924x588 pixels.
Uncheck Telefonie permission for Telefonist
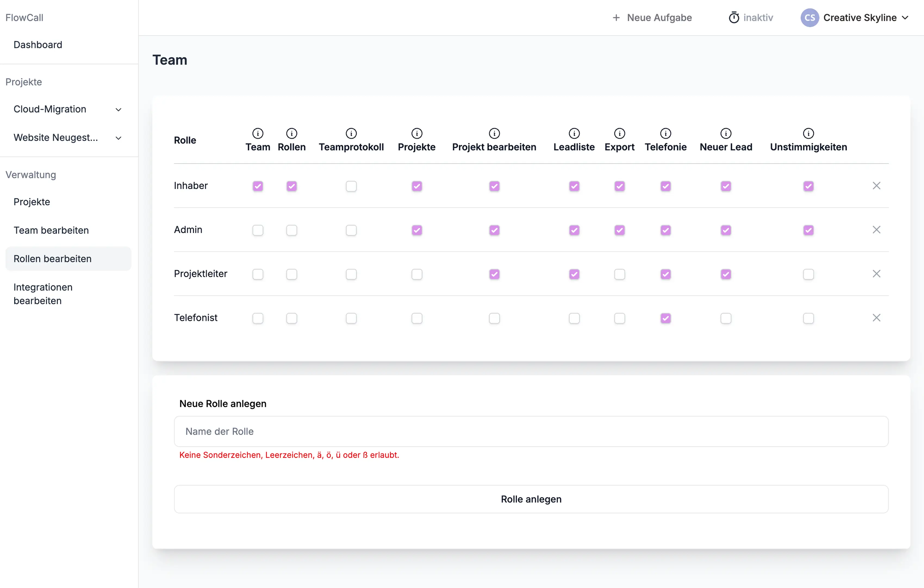click(665, 318)
